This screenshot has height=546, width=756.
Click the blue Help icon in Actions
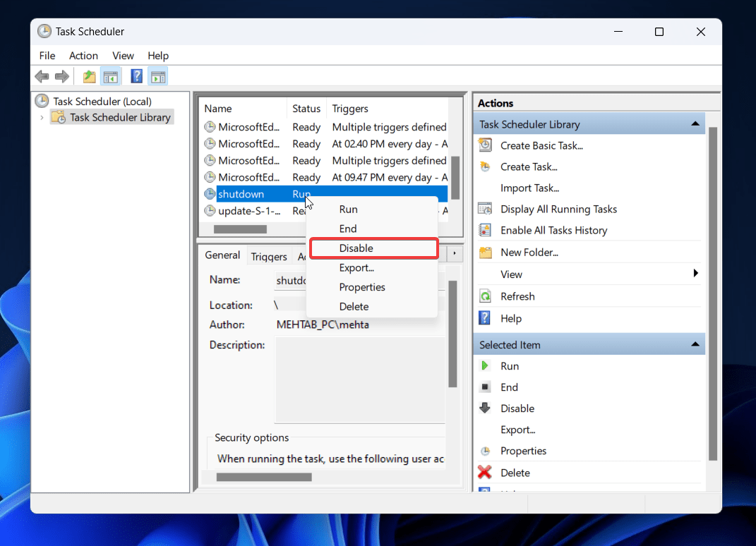coord(484,318)
